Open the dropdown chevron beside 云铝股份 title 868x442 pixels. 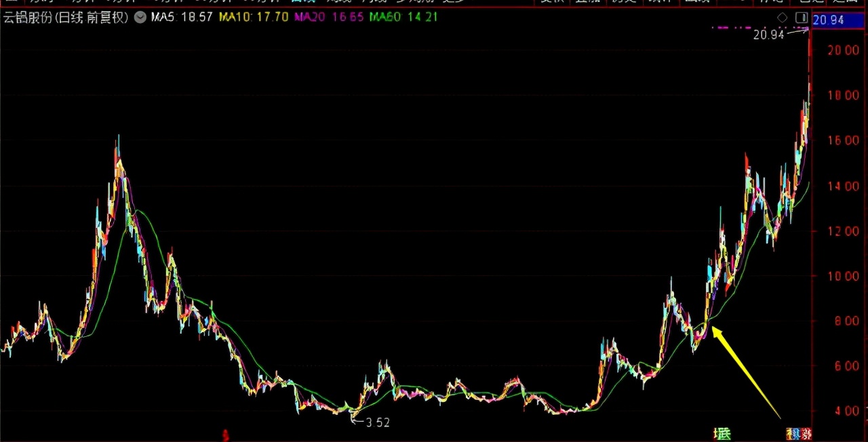click(x=140, y=17)
